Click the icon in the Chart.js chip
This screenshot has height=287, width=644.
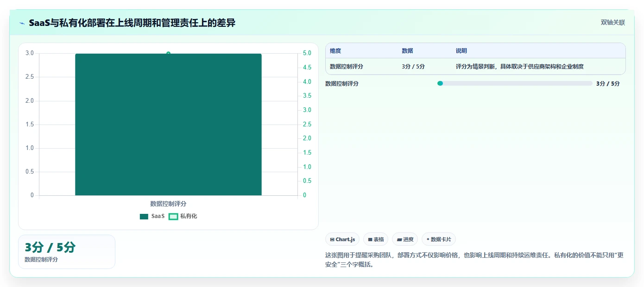coord(332,239)
